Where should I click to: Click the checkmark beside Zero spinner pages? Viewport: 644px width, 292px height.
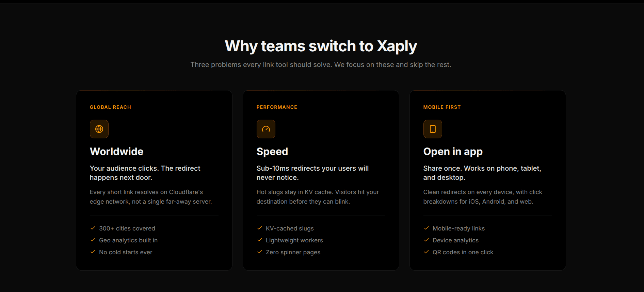point(259,252)
